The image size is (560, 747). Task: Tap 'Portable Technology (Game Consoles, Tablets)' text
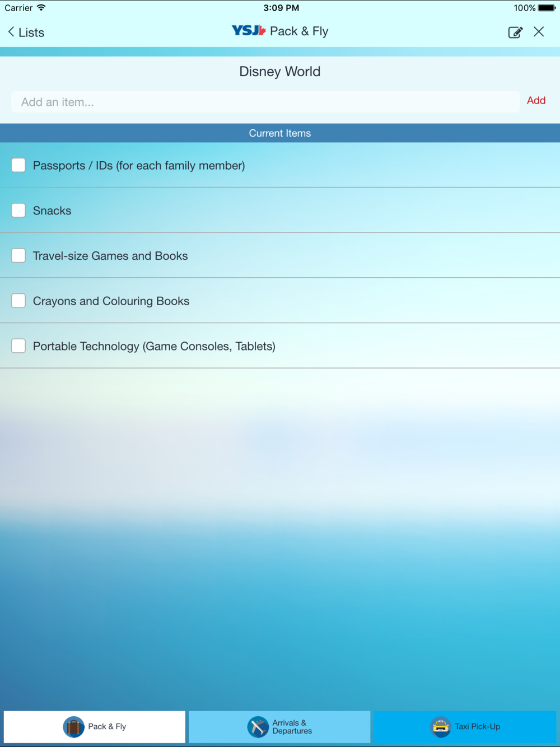pos(154,347)
